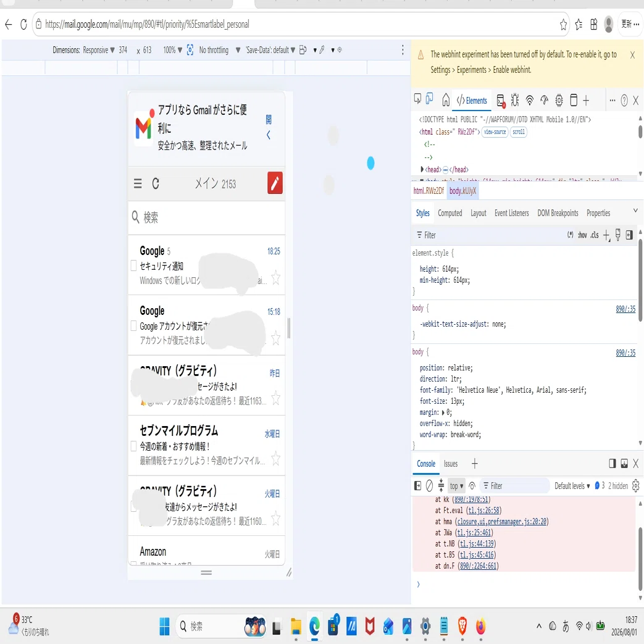Open the Memory chip icon

(559, 100)
